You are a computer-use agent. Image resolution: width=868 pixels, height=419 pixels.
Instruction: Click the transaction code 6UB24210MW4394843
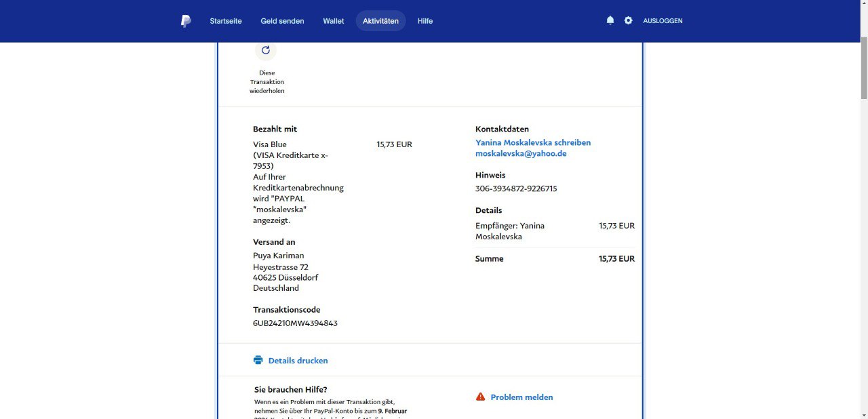295,323
